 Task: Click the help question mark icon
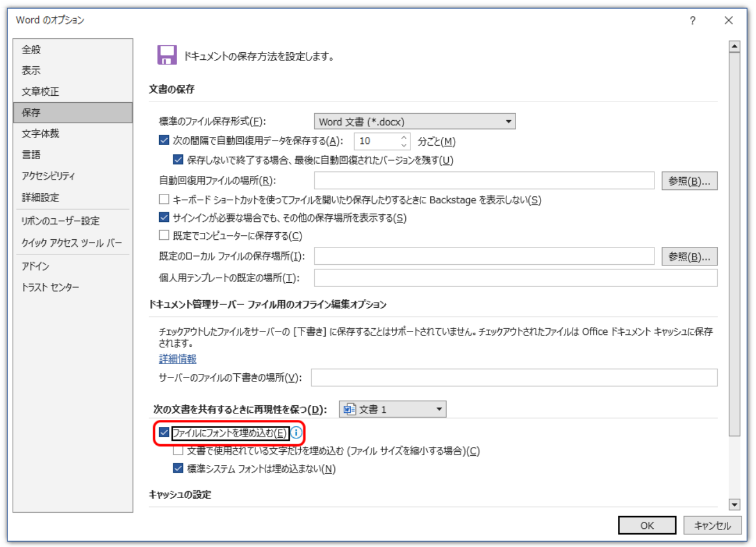coord(692,21)
